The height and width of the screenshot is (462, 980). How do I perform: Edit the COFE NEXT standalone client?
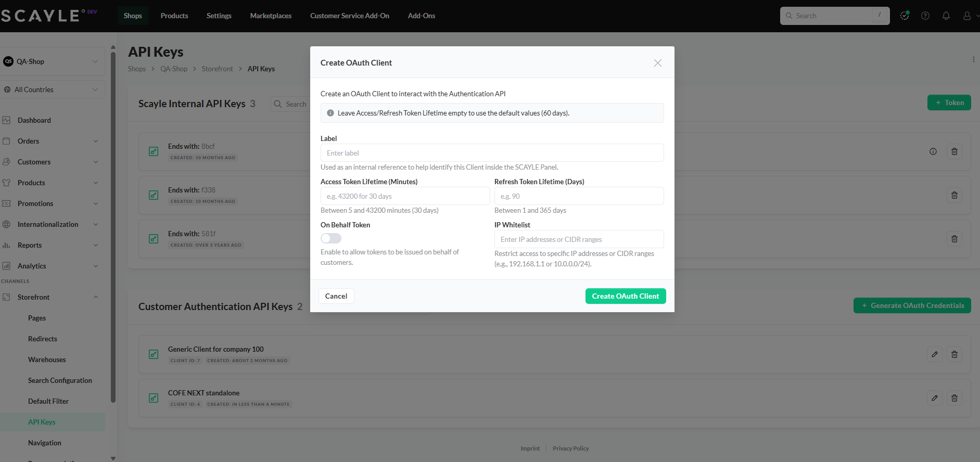tap(935, 398)
